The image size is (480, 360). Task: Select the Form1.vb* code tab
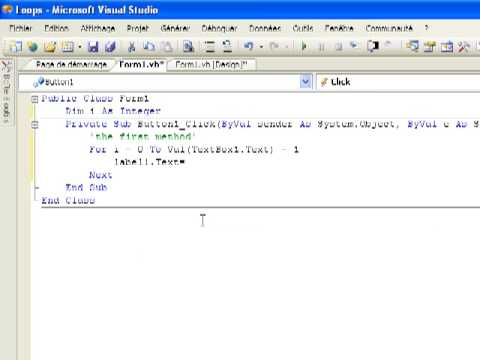pyautogui.click(x=141, y=64)
